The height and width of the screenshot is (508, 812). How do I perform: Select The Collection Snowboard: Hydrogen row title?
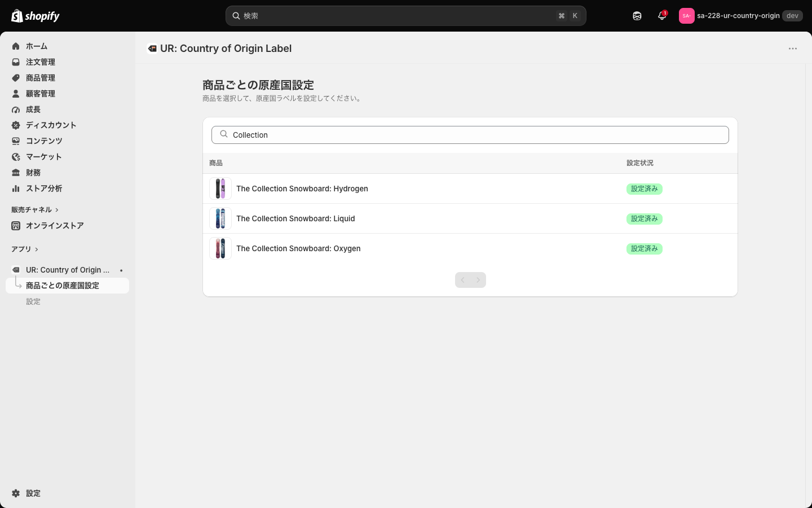coord(302,189)
